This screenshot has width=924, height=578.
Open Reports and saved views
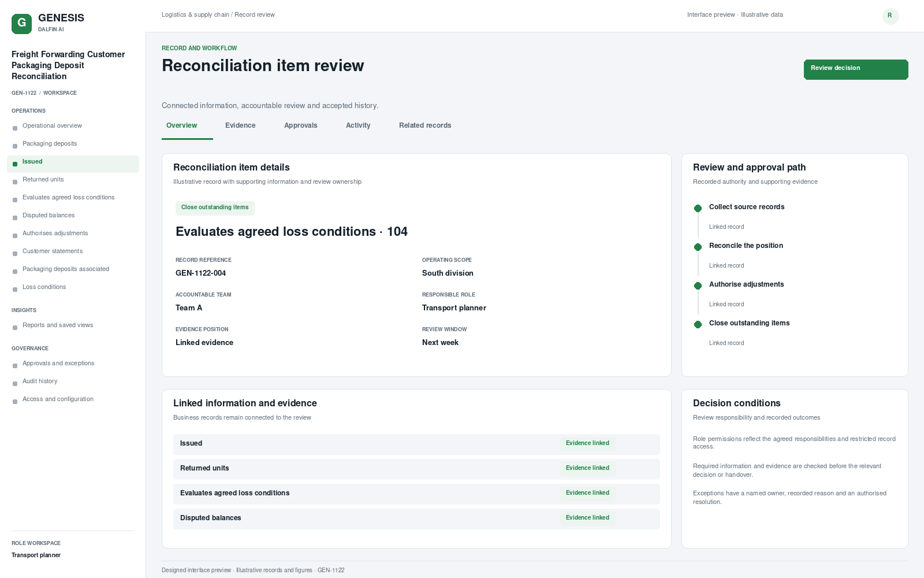point(73,325)
